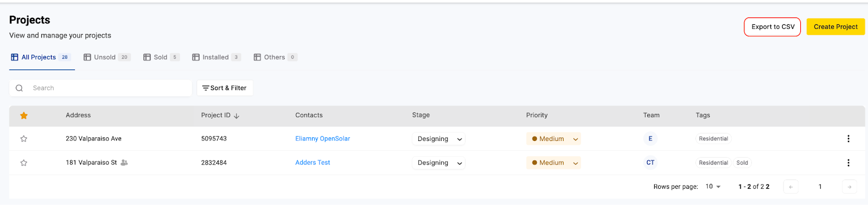Image resolution: width=868 pixels, height=205 pixels.
Task: Open rows per page dropdown
Action: click(x=713, y=187)
